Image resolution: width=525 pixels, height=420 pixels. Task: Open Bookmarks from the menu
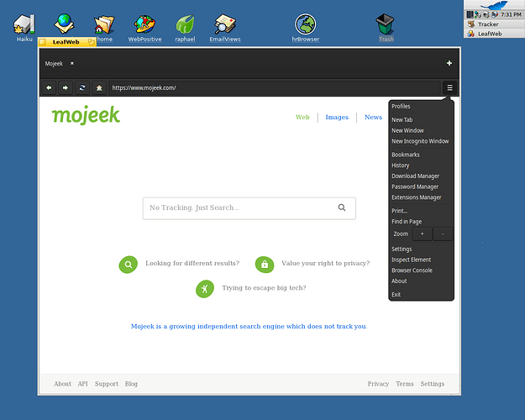[421, 155]
